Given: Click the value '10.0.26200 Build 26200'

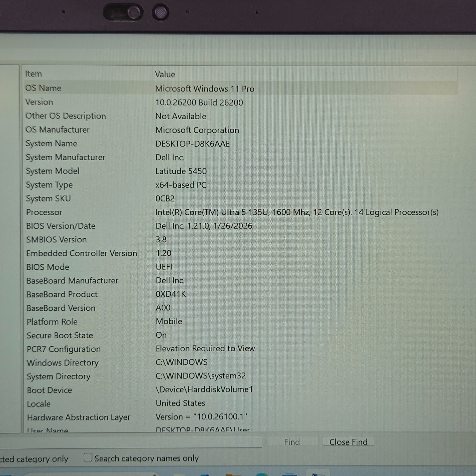Looking at the screenshot, I should click(199, 102).
